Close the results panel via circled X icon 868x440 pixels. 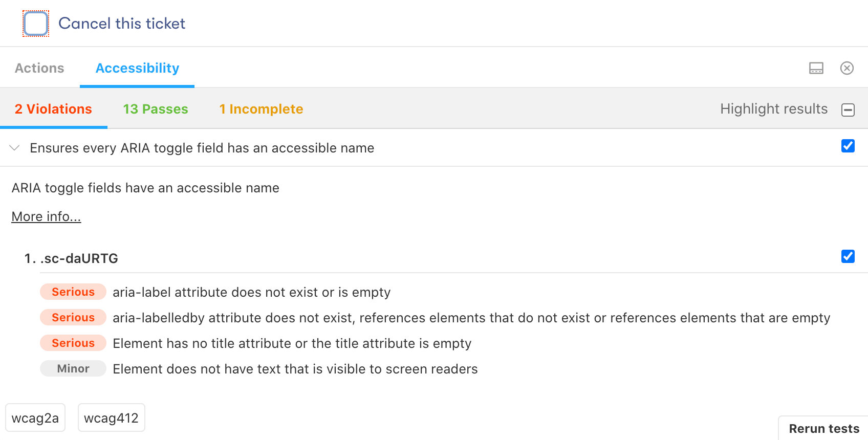point(847,68)
